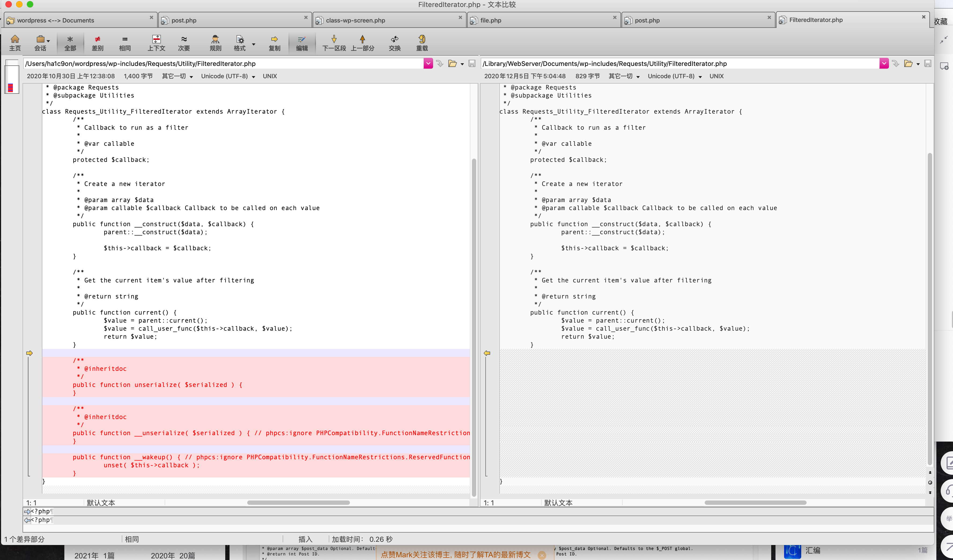
Task: Click the right pane vertical scrollbar
Action: tap(930, 309)
